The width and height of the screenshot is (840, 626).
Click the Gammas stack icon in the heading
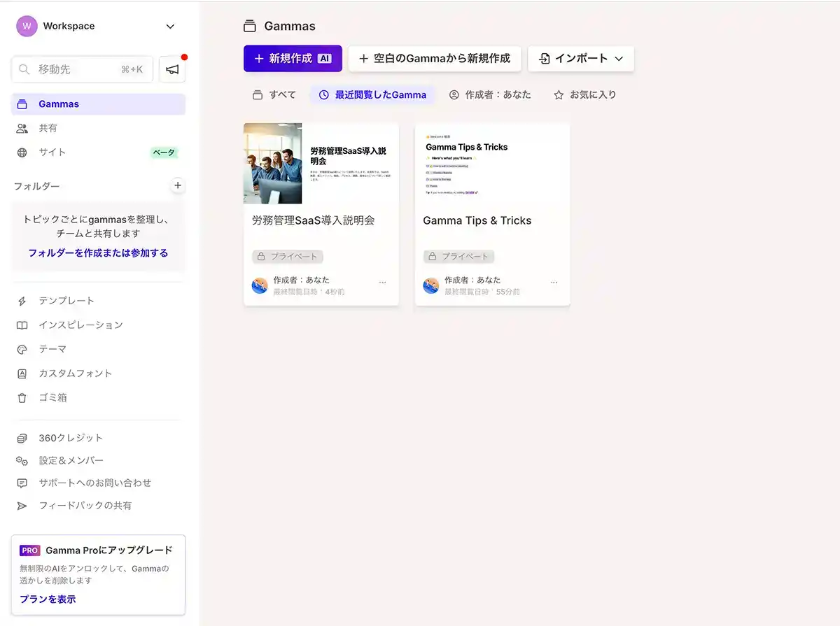tap(250, 27)
